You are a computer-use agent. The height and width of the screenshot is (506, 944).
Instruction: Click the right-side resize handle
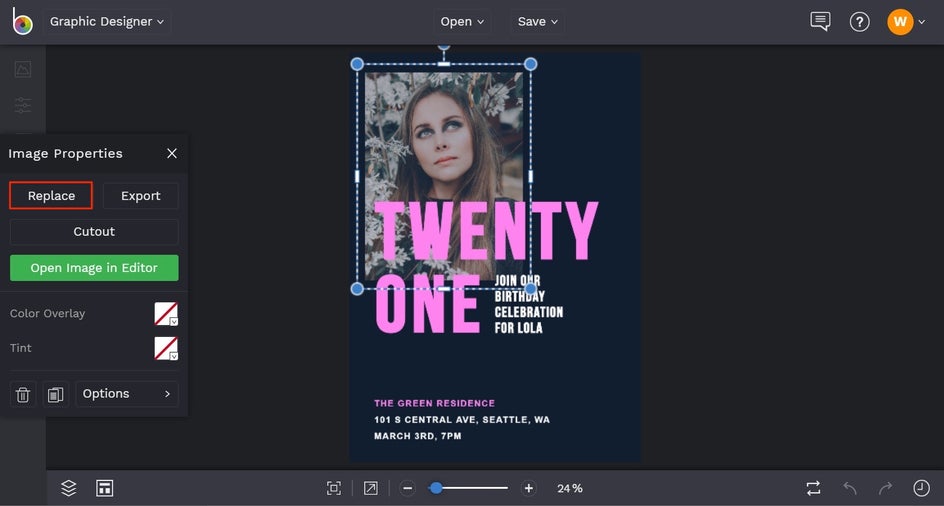530,176
